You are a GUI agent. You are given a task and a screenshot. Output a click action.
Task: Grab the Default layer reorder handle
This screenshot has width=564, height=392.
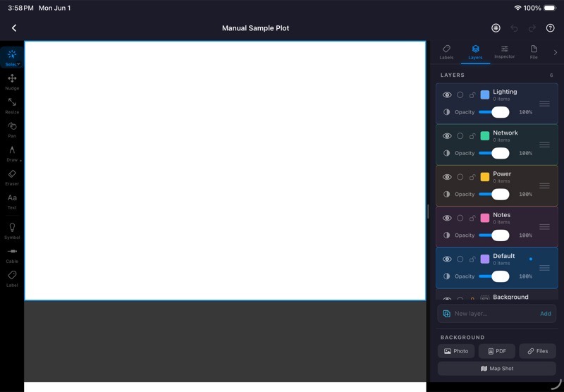click(x=544, y=268)
